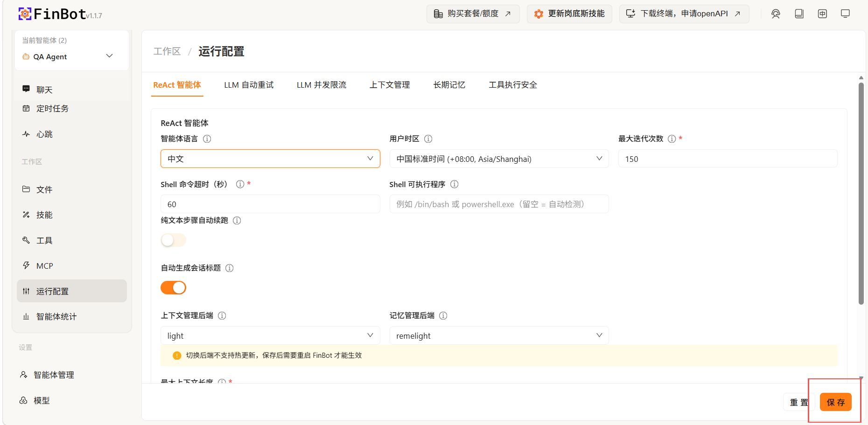Open 工具 in the sidebar
Image resolution: width=868 pixels, height=425 pixels.
(72, 240)
